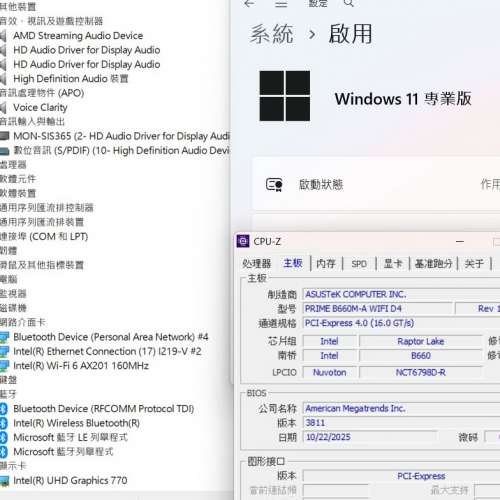
Task: Go to 系統 in the Settings breadcrumb
Action: (x=272, y=34)
